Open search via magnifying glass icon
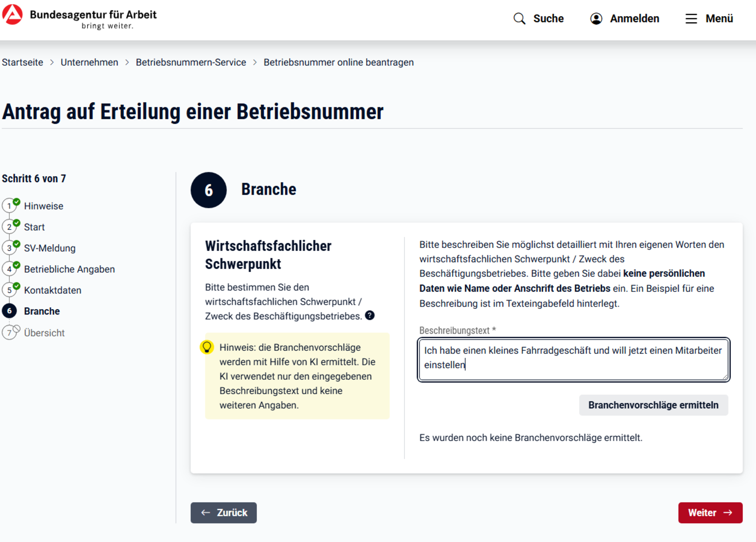 (519, 18)
